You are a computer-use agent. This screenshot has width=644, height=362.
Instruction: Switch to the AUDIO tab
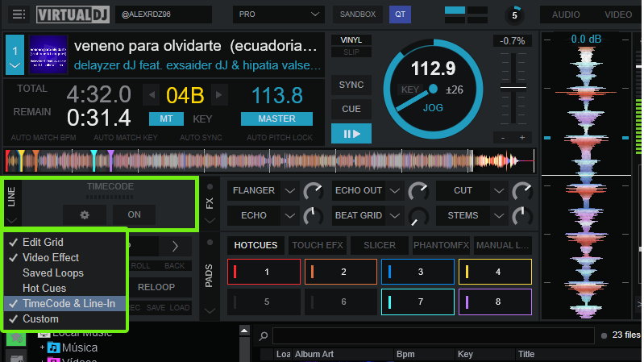[566, 15]
